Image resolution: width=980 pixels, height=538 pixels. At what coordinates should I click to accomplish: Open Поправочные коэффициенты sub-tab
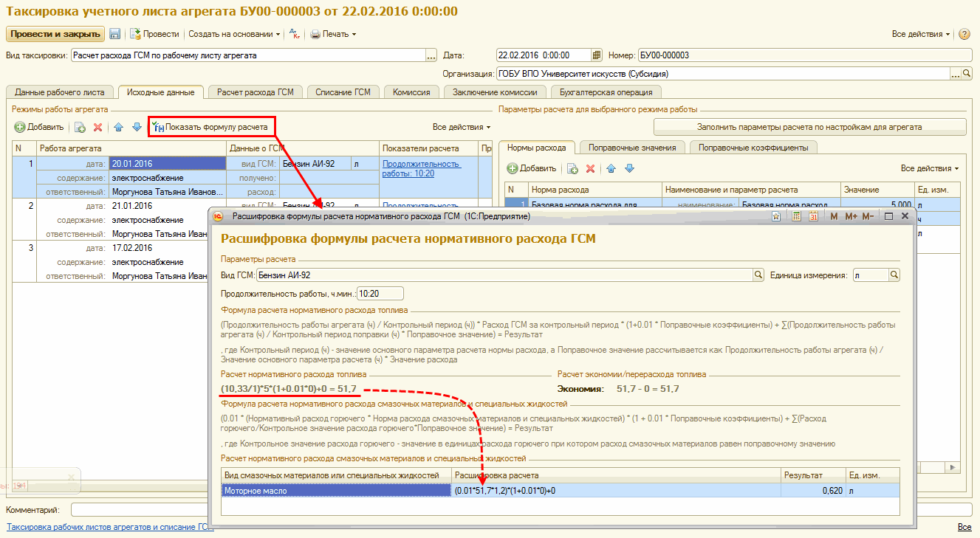pos(753,148)
